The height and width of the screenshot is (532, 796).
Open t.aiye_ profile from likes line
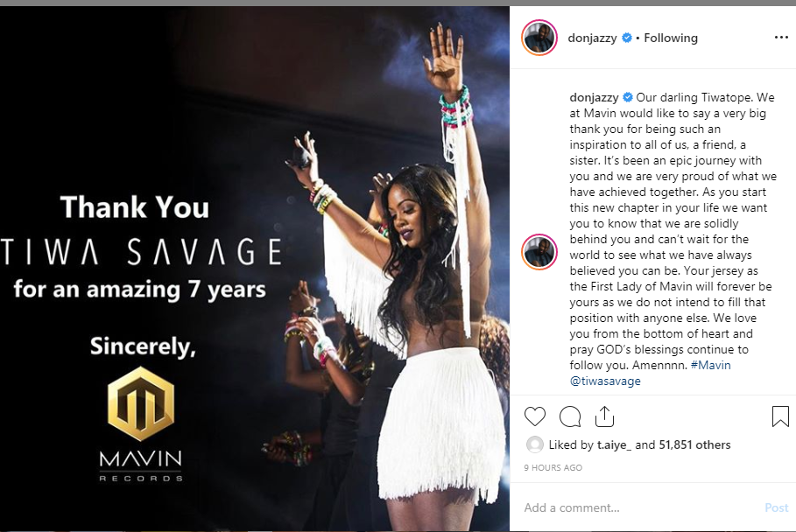(x=614, y=444)
